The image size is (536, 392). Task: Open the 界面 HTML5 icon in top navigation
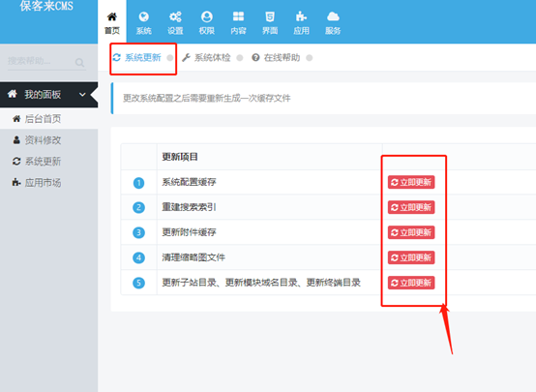coord(270,16)
